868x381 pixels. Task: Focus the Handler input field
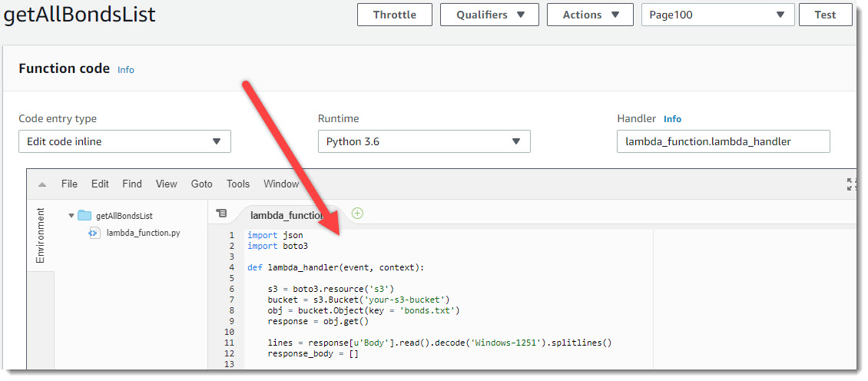point(724,141)
